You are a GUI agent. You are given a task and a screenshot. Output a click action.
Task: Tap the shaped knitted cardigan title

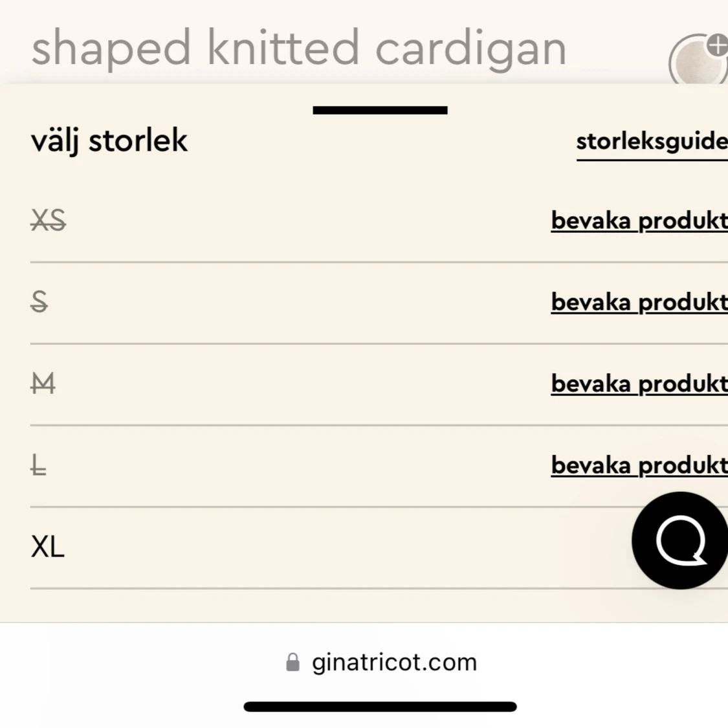pyautogui.click(x=298, y=48)
